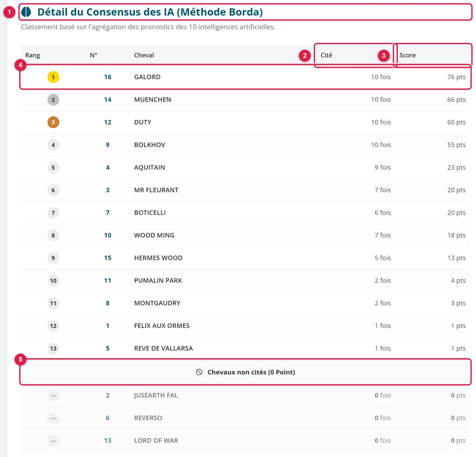The image size is (476, 457).
Task: Click the N° column header
Action: point(93,55)
